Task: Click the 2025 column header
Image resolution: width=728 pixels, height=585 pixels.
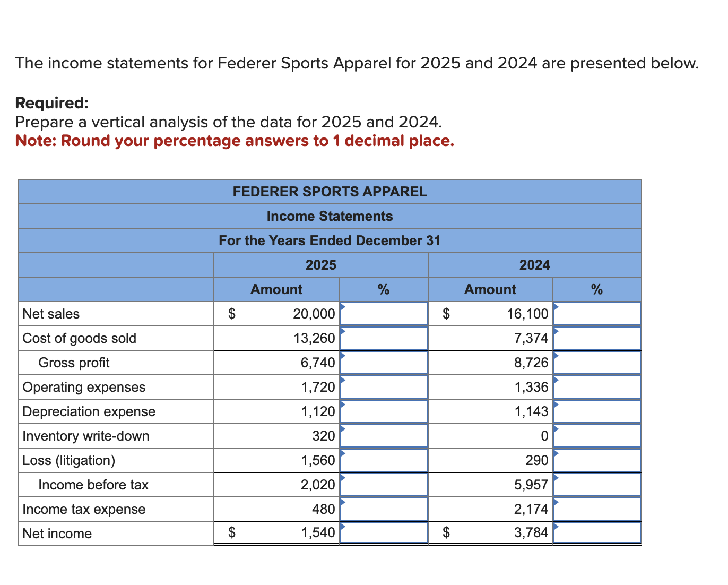Action: pos(320,265)
